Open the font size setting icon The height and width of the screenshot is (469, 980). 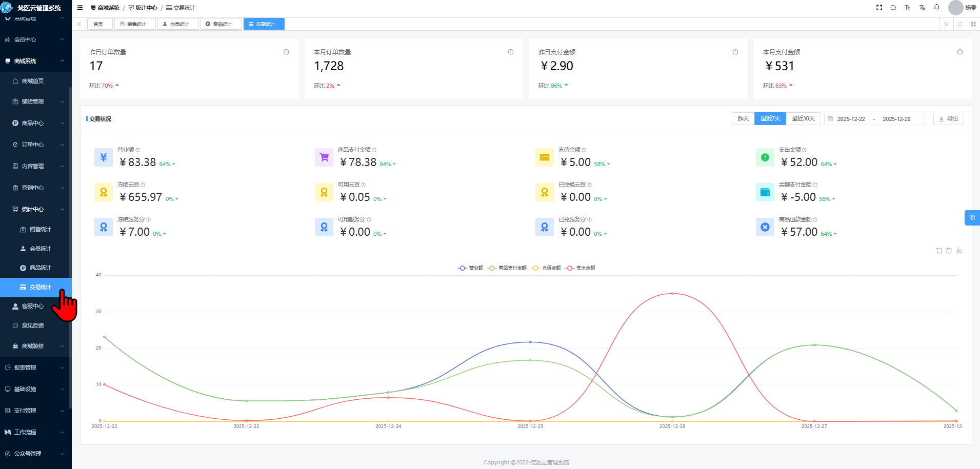pos(907,8)
